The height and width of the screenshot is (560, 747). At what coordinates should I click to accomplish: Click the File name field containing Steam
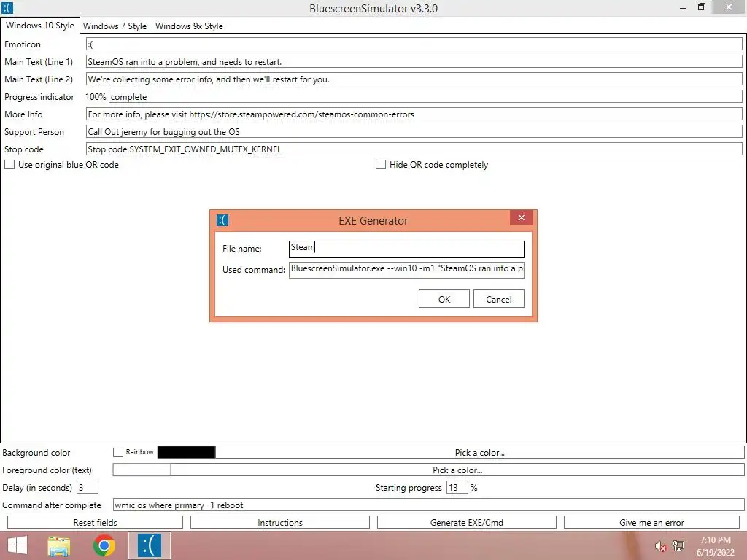406,249
